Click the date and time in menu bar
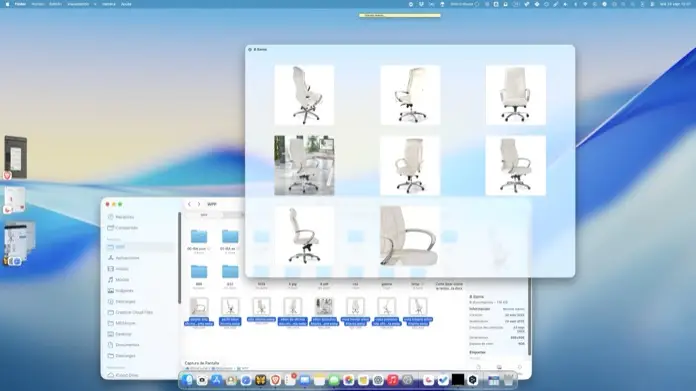Screen dimensions: 696x391 [x=675, y=4]
